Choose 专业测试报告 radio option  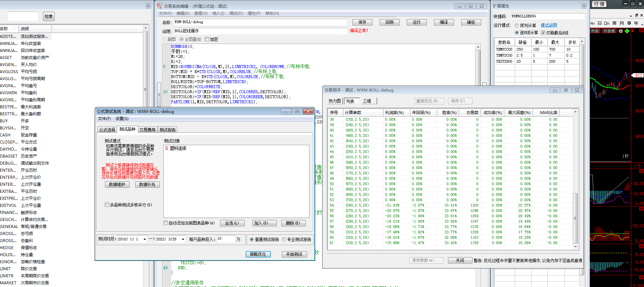pyautogui.click(x=284, y=239)
